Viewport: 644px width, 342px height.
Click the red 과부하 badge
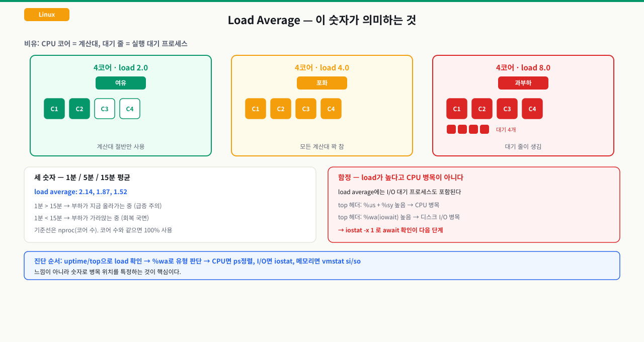(x=523, y=83)
